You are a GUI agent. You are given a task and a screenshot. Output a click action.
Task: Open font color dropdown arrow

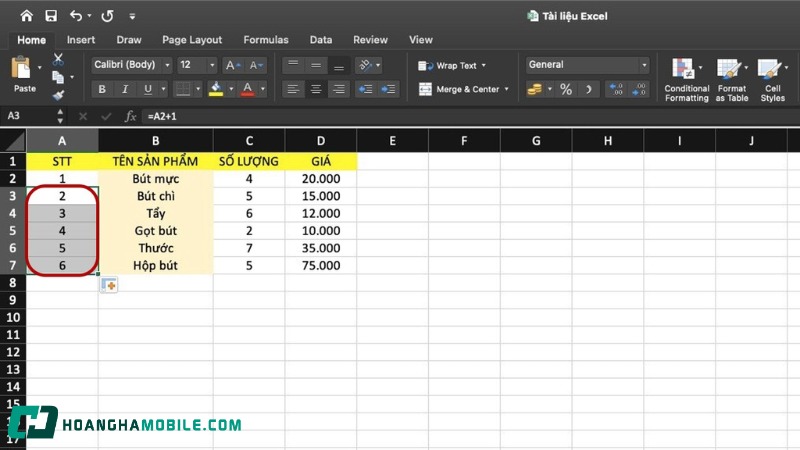point(263,89)
